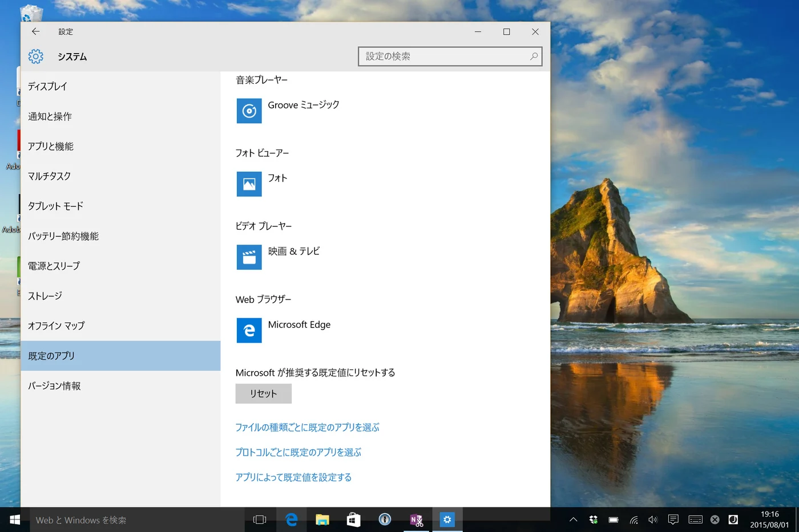799x532 pixels.
Task: Click the 映画 & テレビ app icon
Action: pos(249,257)
